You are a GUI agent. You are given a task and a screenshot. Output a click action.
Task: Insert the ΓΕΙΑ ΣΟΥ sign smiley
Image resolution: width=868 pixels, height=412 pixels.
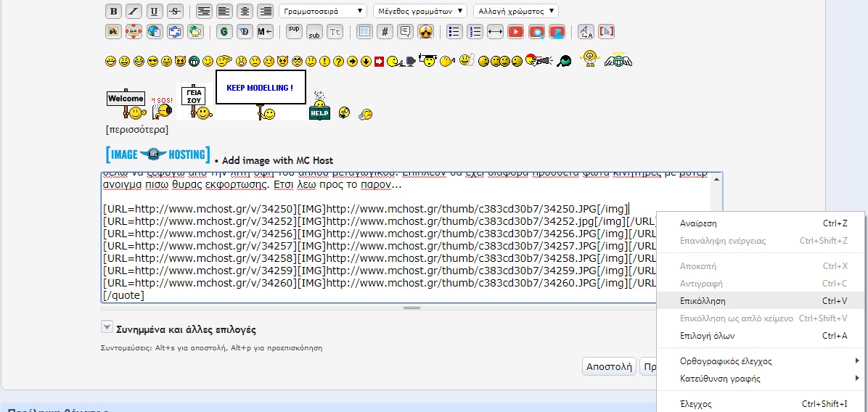195,102
